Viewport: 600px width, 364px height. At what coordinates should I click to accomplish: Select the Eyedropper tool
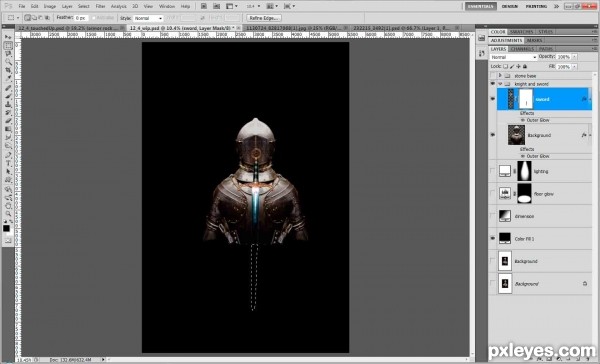coord(8,78)
